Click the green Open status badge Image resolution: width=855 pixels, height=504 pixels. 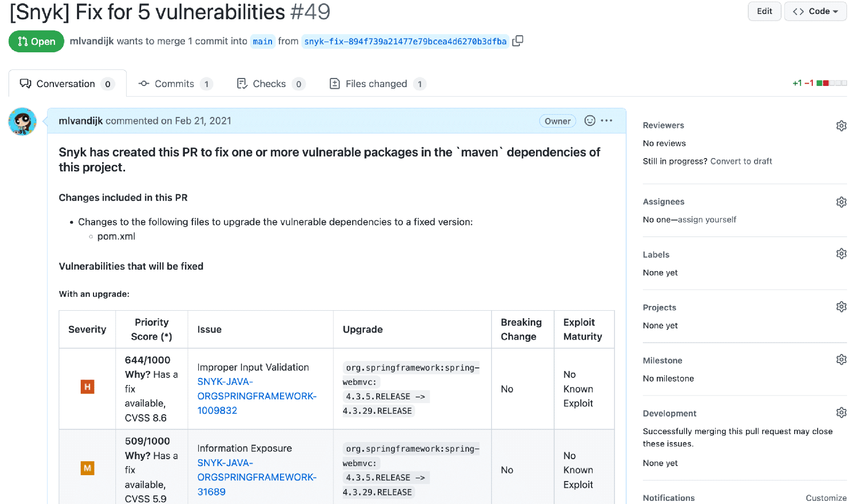(x=36, y=41)
